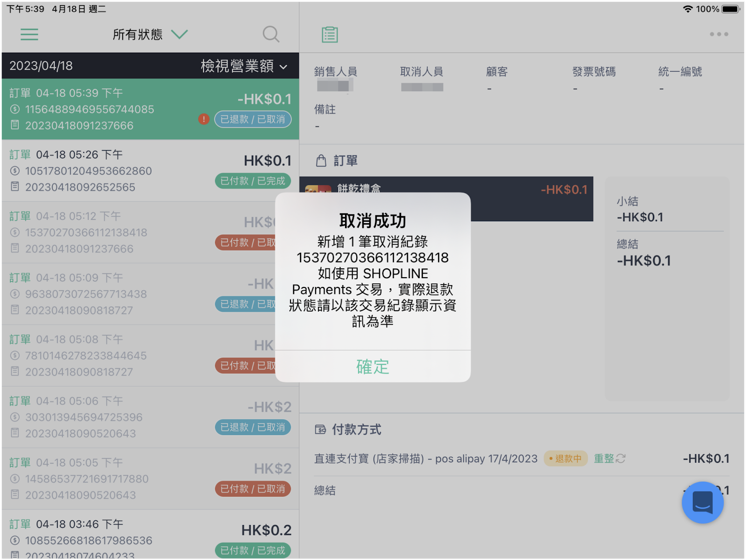Tap the red warning exclamation icon
Viewport: 746px width, 560px height.
click(204, 119)
